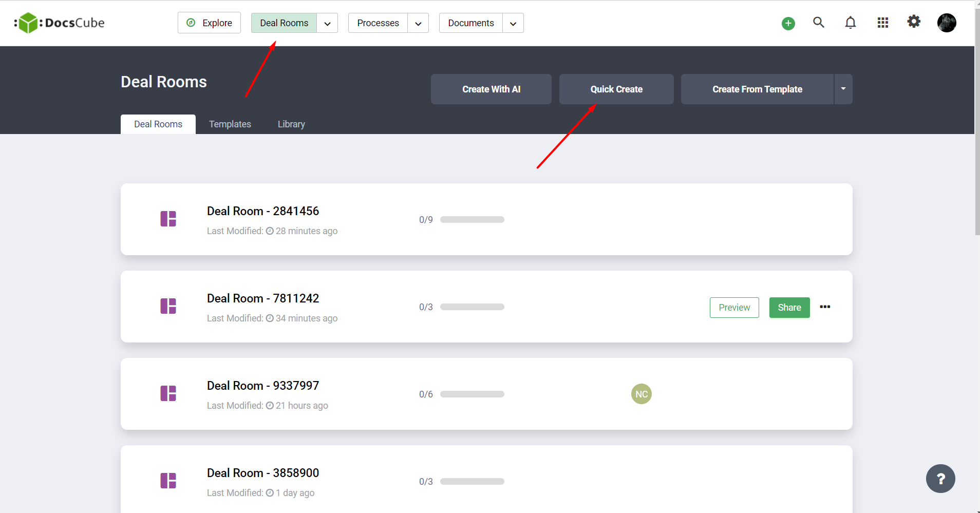Switch to the Library tab
The image size is (980, 513).
[x=291, y=124]
